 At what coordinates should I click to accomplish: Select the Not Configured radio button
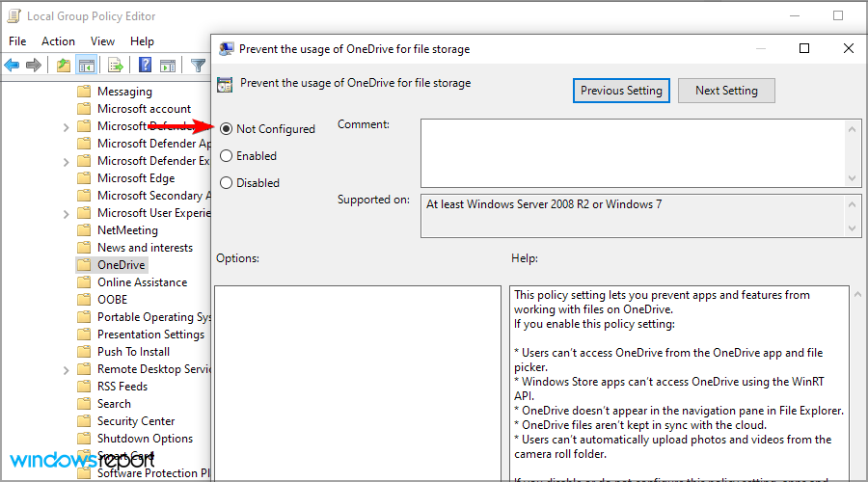[x=226, y=129]
